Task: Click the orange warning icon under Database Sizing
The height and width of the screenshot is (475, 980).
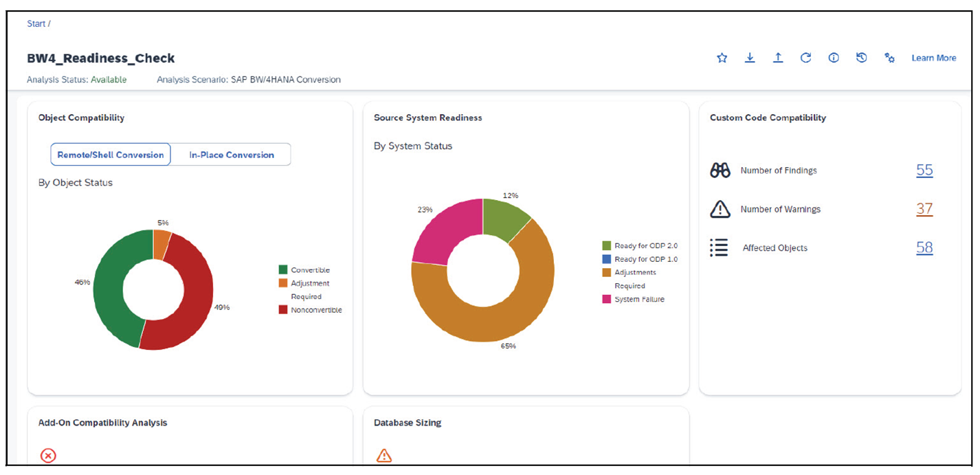Action: (384, 455)
